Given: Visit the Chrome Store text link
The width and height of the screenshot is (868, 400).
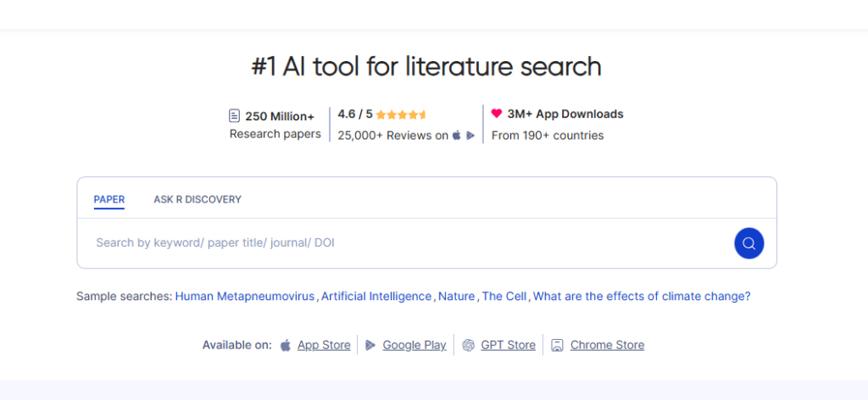Looking at the screenshot, I should [607, 345].
